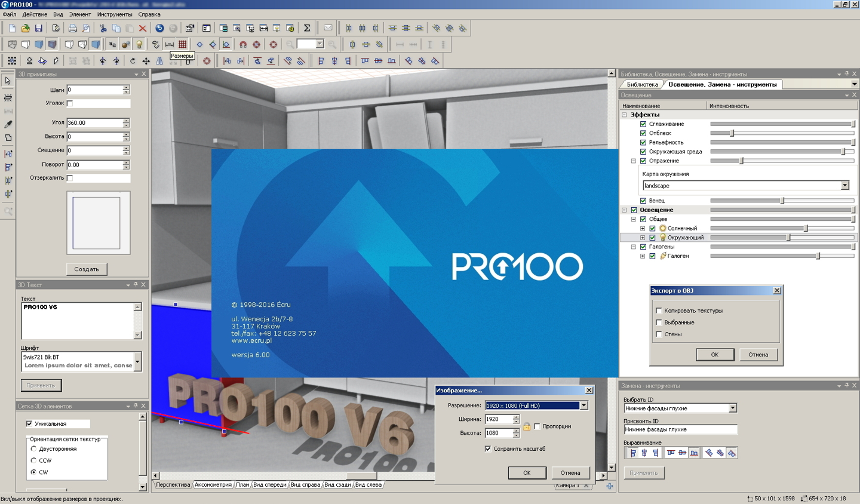Image resolution: width=860 pixels, height=504 pixels.
Task: Open the Разрешение resolution dropdown
Action: [583, 405]
